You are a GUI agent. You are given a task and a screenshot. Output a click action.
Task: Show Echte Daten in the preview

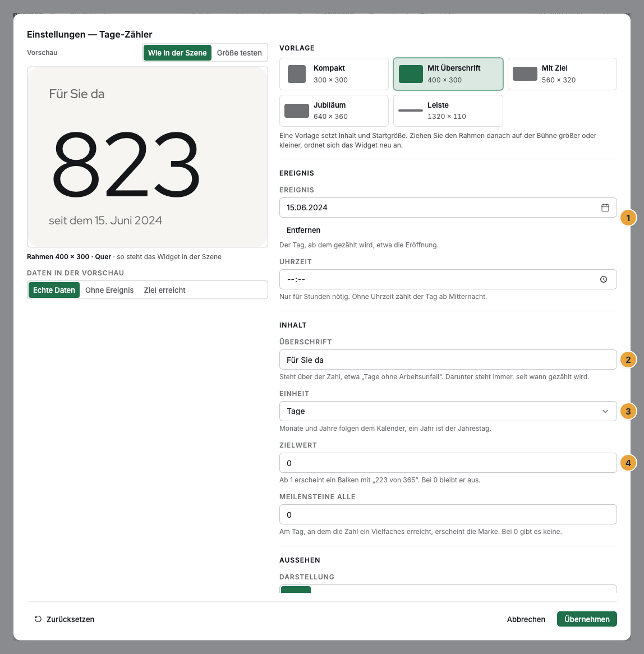(x=54, y=290)
